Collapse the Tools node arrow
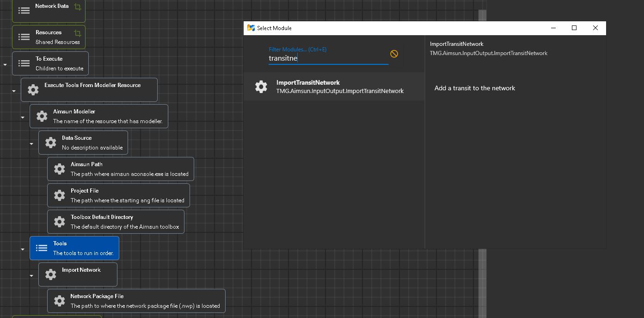 point(22,249)
